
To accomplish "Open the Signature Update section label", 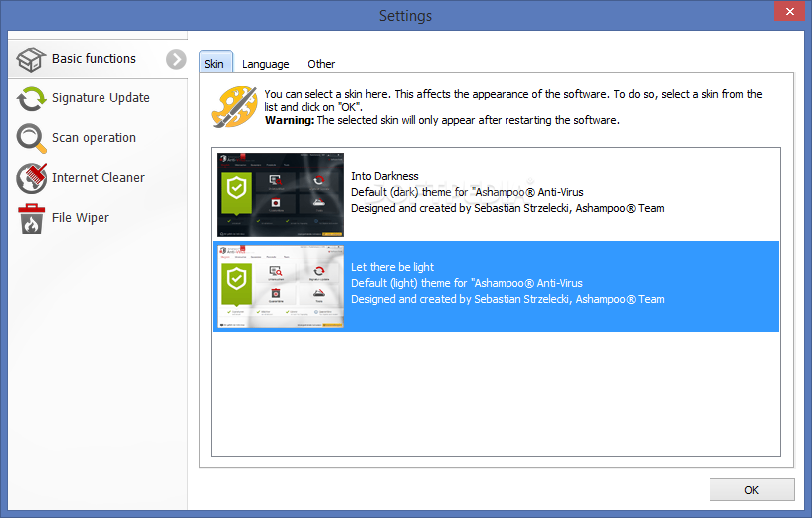I will tap(101, 98).
